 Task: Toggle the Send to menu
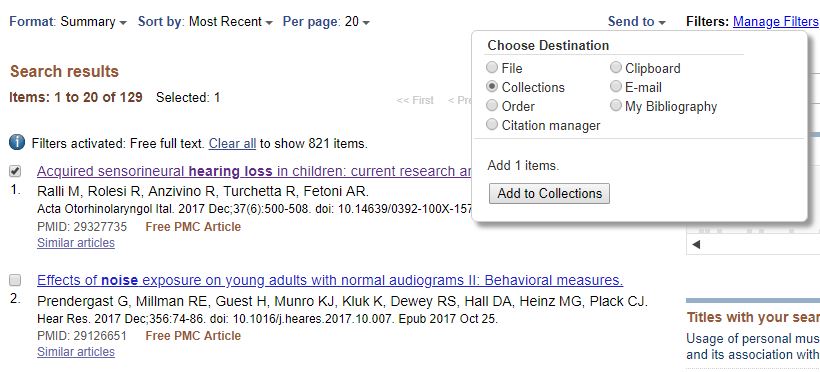click(636, 21)
